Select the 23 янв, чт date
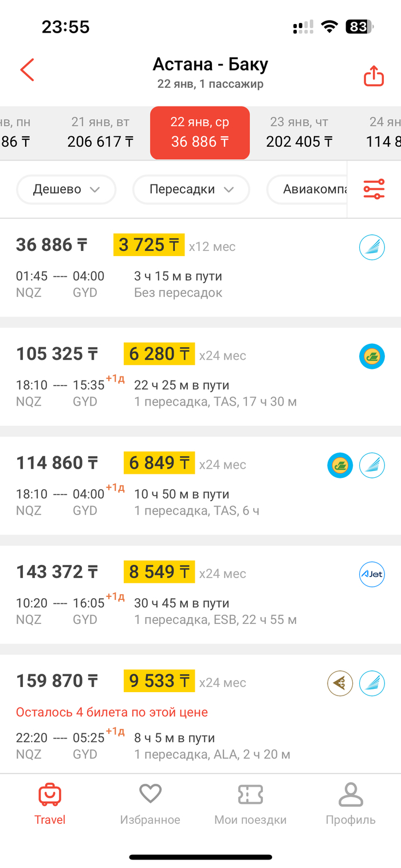Screen dimensions: 401x868 [299, 132]
